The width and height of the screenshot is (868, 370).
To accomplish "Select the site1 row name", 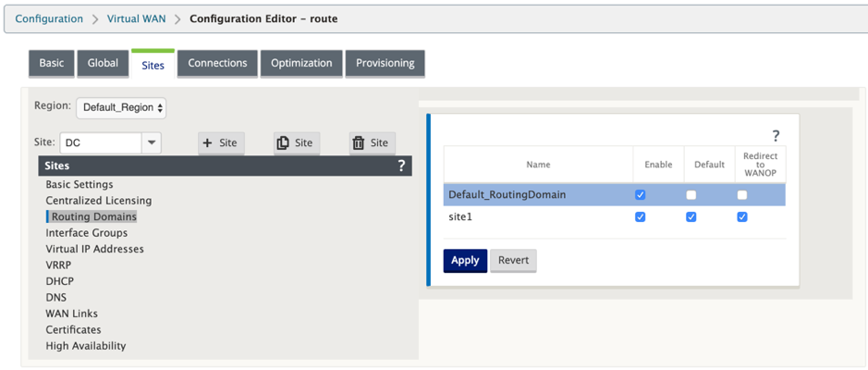I will tap(460, 217).
